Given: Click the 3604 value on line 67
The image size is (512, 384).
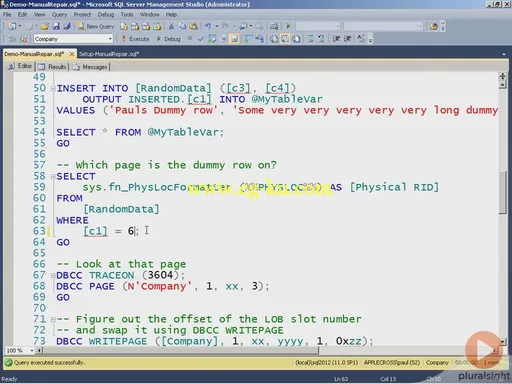Looking at the screenshot, I should [160, 275].
